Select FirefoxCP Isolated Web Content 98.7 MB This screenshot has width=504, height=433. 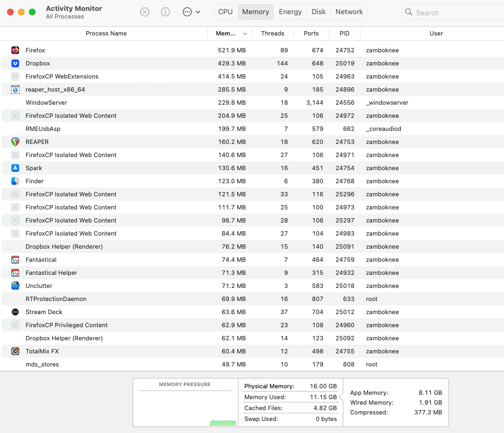tap(253, 220)
